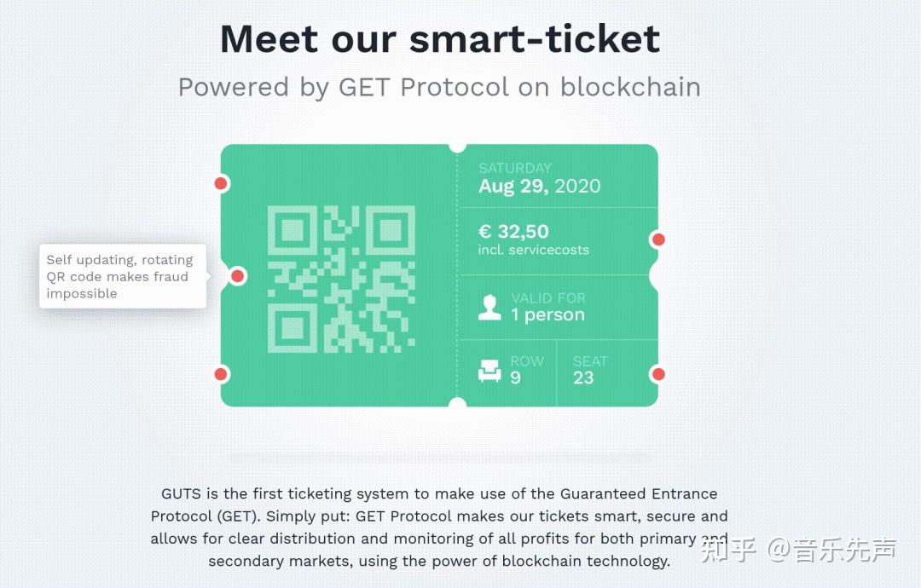This screenshot has height=588, width=921.
Task: Click the top-left red hotspot dot on ticket
Action: pos(221,184)
